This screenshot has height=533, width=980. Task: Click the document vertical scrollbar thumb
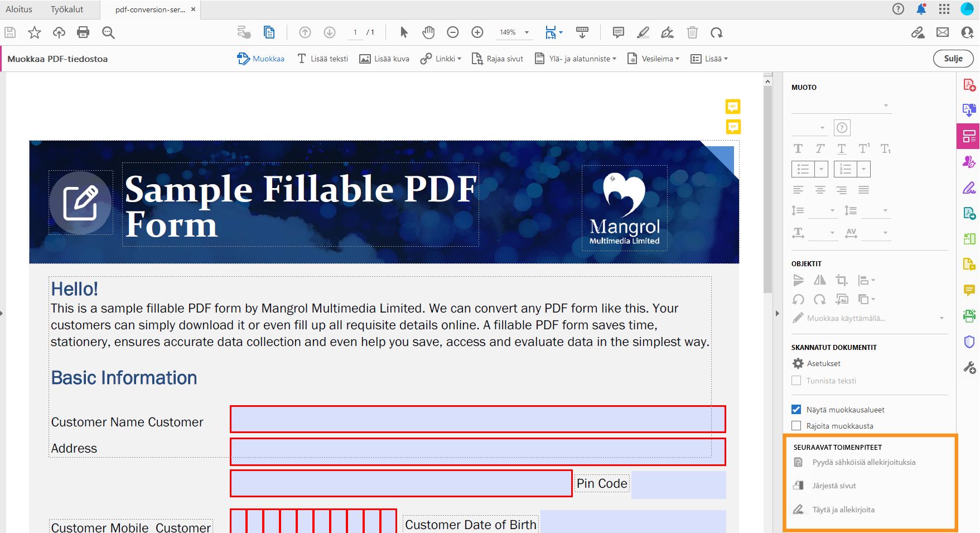click(x=767, y=190)
